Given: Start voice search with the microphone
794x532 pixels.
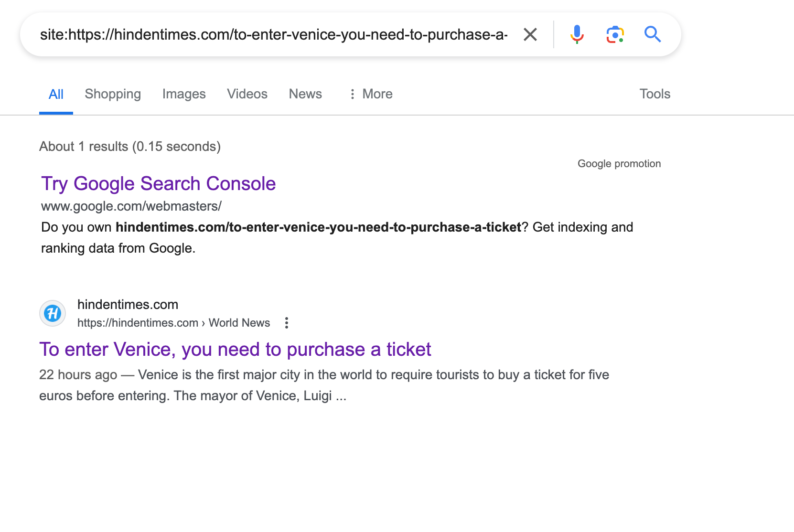Looking at the screenshot, I should tap(577, 34).
